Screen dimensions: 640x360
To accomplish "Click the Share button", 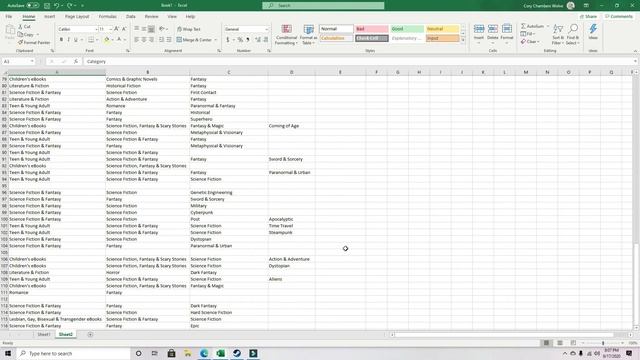I will [x=589, y=17].
